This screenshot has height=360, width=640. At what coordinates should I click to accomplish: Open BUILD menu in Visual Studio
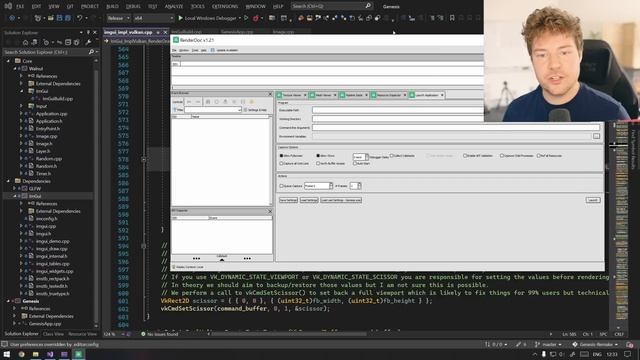point(112,7)
